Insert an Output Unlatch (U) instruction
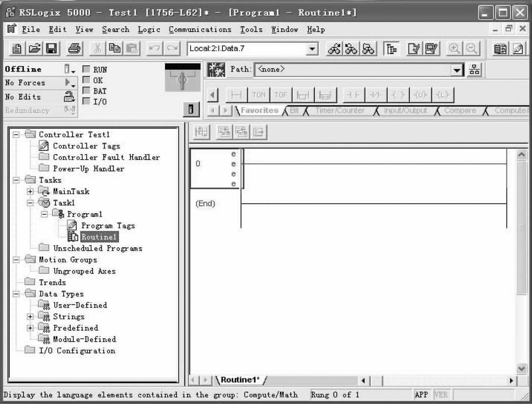Screen dimensions: 532x404 (420, 95)
